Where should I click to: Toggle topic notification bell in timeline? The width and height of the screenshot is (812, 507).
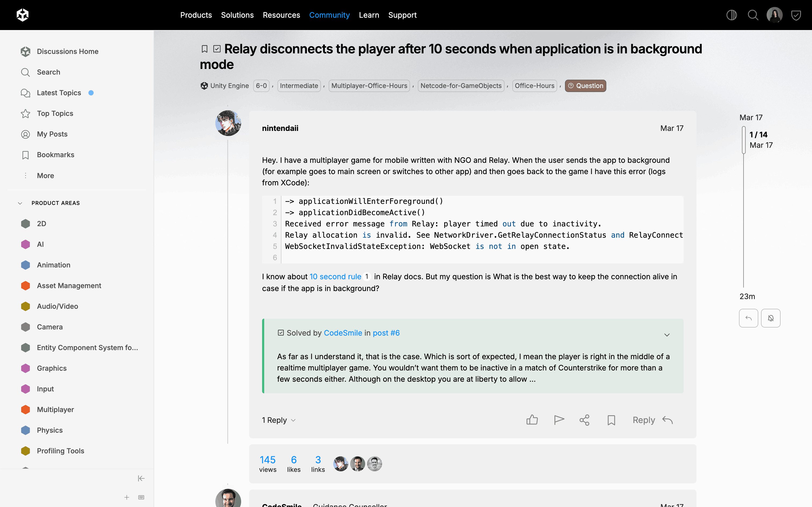[x=770, y=318]
